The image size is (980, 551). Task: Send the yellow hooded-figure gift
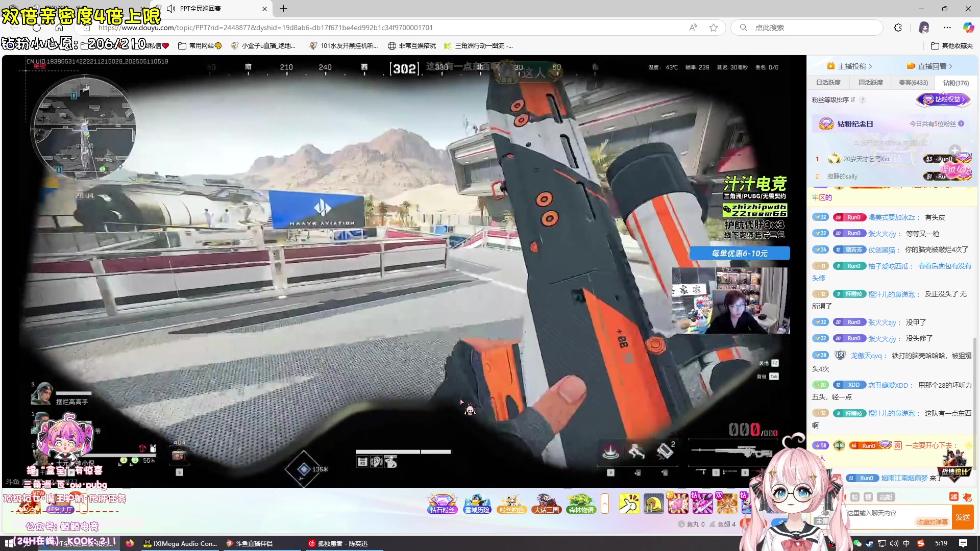[654, 504]
